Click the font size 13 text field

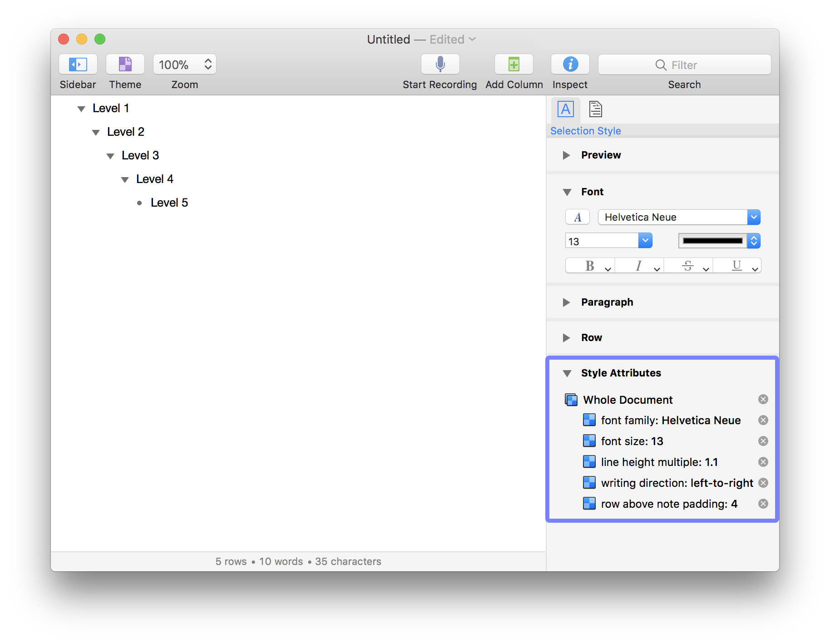pos(602,241)
